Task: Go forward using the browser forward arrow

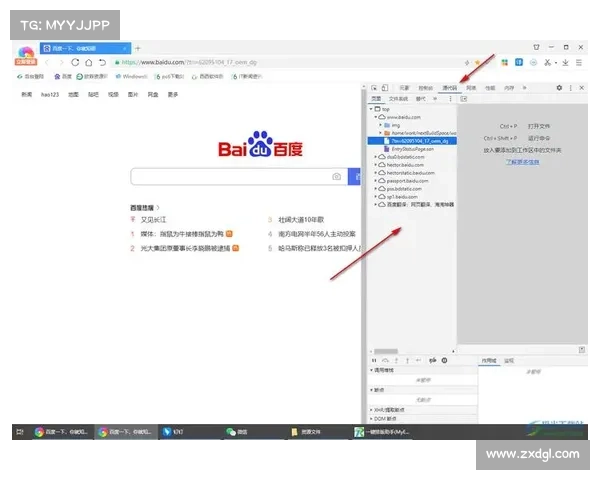Action: point(61,62)
